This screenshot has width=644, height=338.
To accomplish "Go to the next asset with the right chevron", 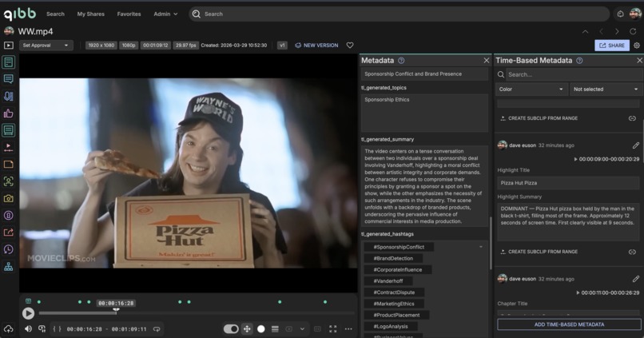I will (x=617, y=32).
